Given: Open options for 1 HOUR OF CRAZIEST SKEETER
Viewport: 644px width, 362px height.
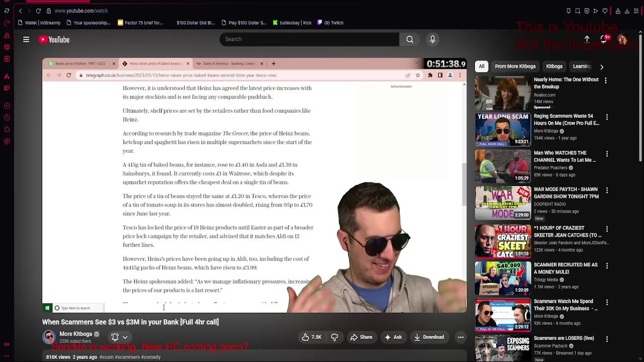Looking at the screenshot, I should [607, 229].
